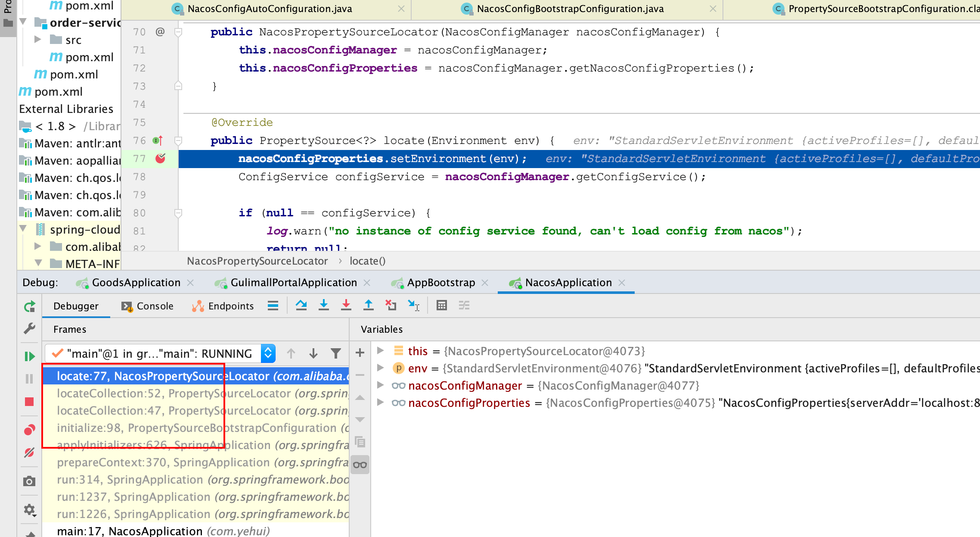
Task: Open thread selector main RUNNING dropdown
Action: click(160, 354)
